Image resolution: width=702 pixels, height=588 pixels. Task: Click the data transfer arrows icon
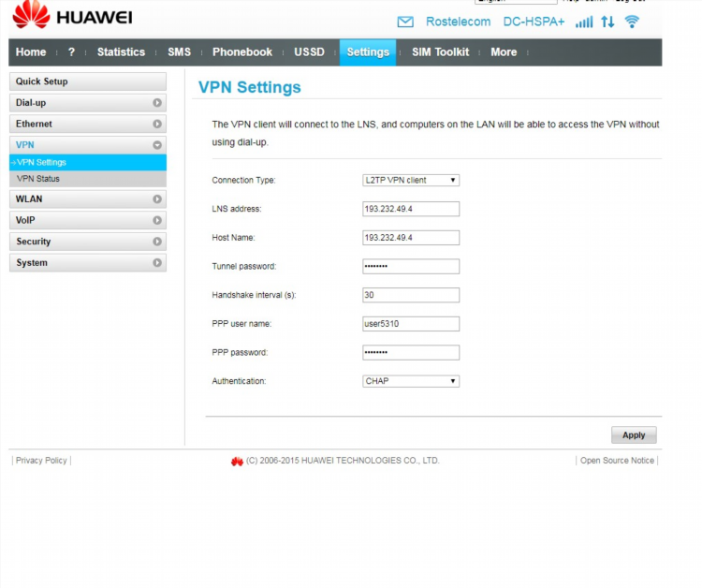coord(607,22)
